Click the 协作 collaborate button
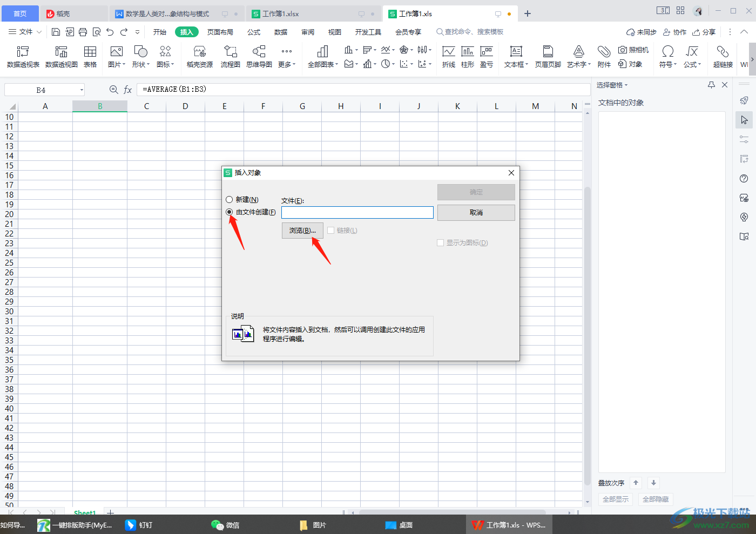756x534 pixels. pos(675,32)
